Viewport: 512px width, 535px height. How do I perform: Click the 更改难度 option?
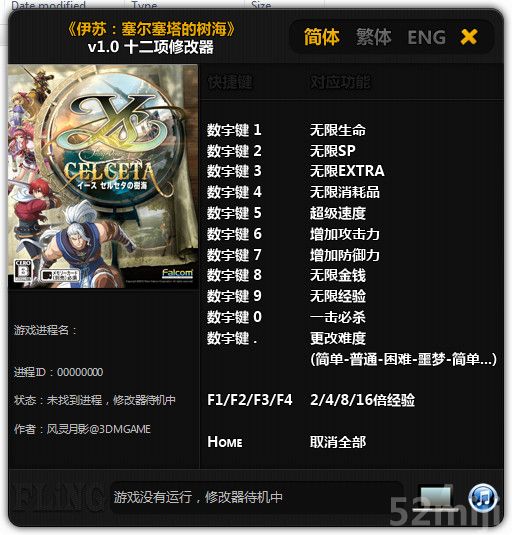pyautogui.click(x=338, y=338)
